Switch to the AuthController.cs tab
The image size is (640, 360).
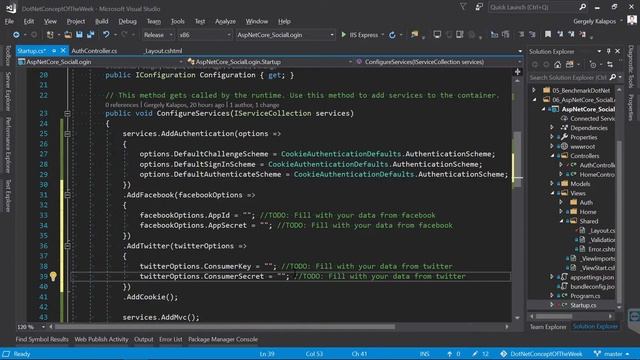tap(94, 51)
